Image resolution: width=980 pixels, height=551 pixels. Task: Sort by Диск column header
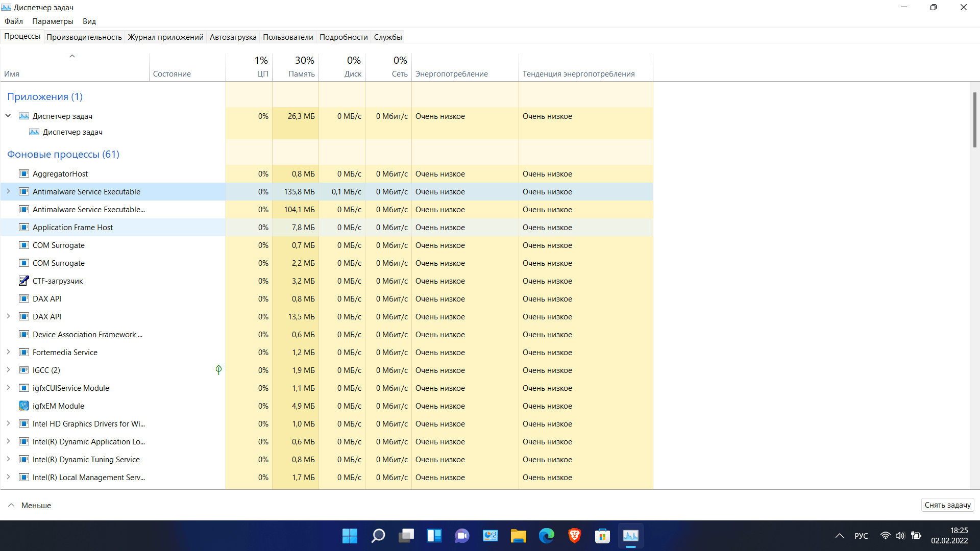(x=342, y=67)
